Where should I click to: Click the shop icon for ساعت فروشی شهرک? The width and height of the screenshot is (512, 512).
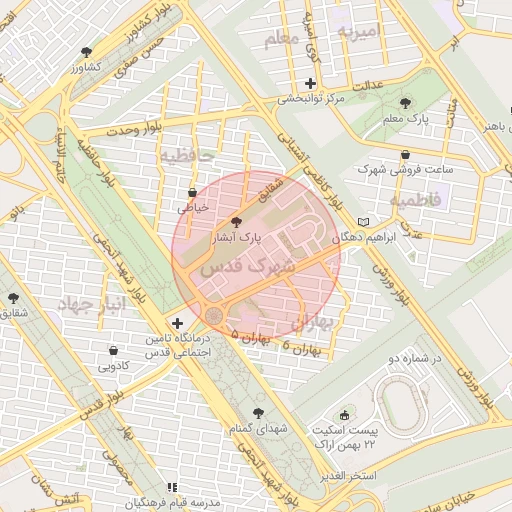click(405, 155)
